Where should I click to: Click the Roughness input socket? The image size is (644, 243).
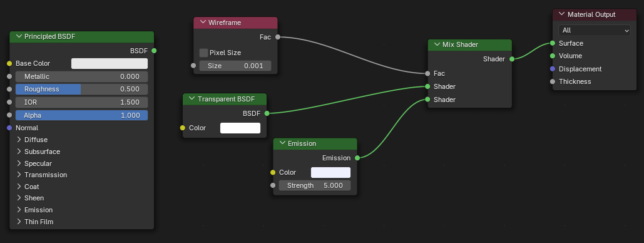click(9, 89)
